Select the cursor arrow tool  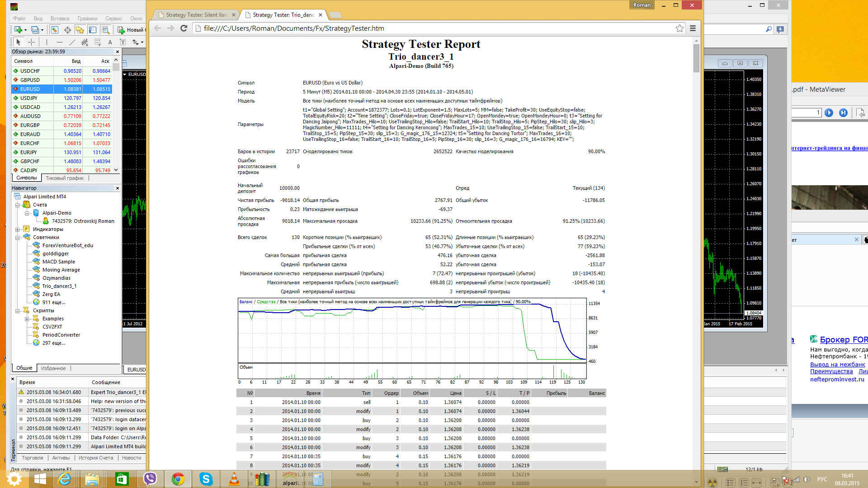(19, 42)
